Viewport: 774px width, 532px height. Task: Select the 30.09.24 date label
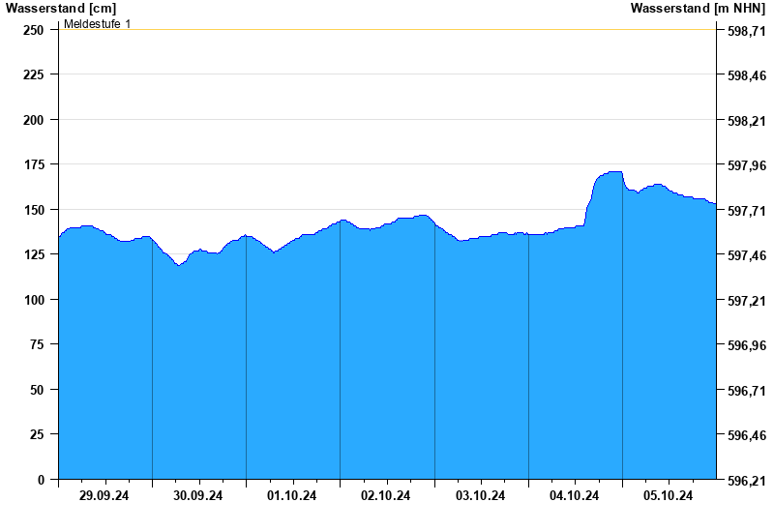coord(198,496)
